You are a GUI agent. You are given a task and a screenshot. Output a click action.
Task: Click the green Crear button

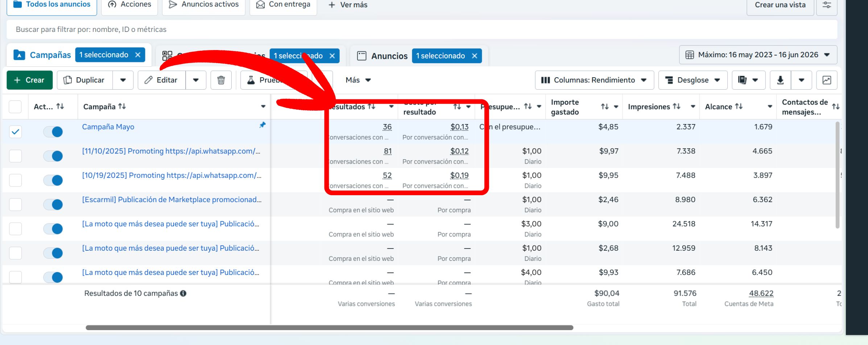coord(29,80)
